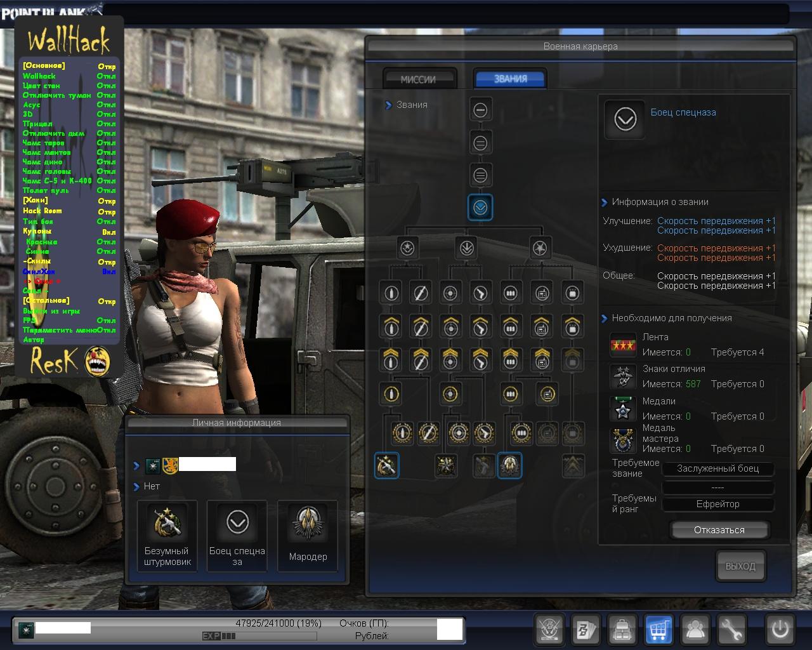
Task: Expand the Hack Room entry
Action: 69,211
